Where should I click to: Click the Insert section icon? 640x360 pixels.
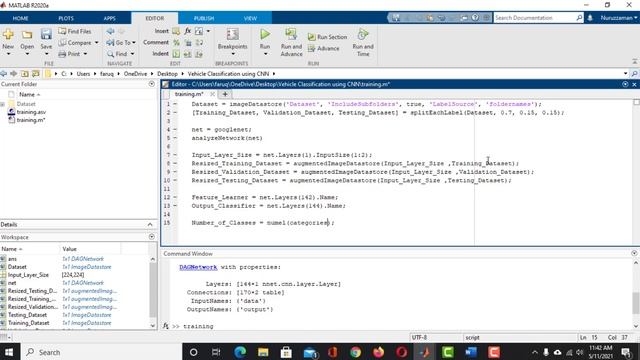(x=176, y=31)
